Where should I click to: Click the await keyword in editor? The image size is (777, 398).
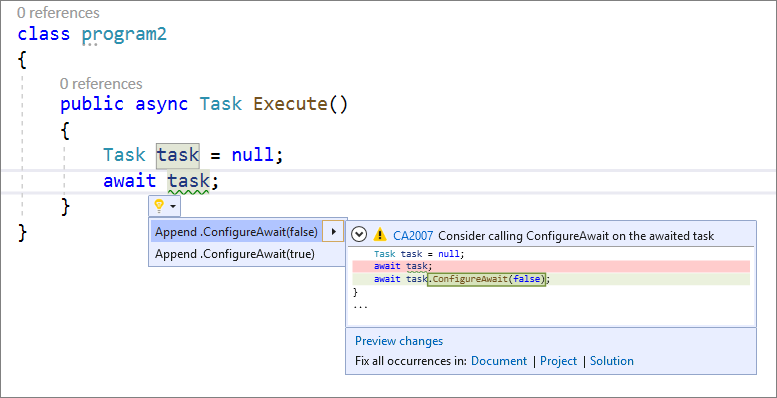pyautogui.click(x=130, y=181)
